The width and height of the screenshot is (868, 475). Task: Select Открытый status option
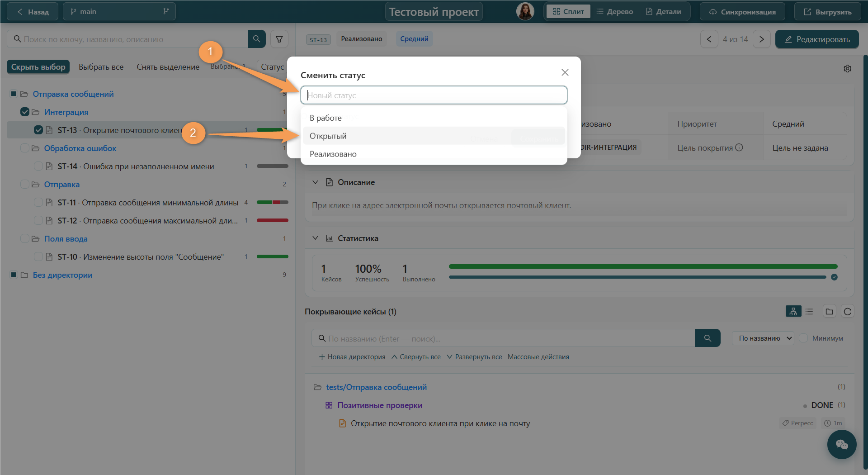click(x=434, y=136)
